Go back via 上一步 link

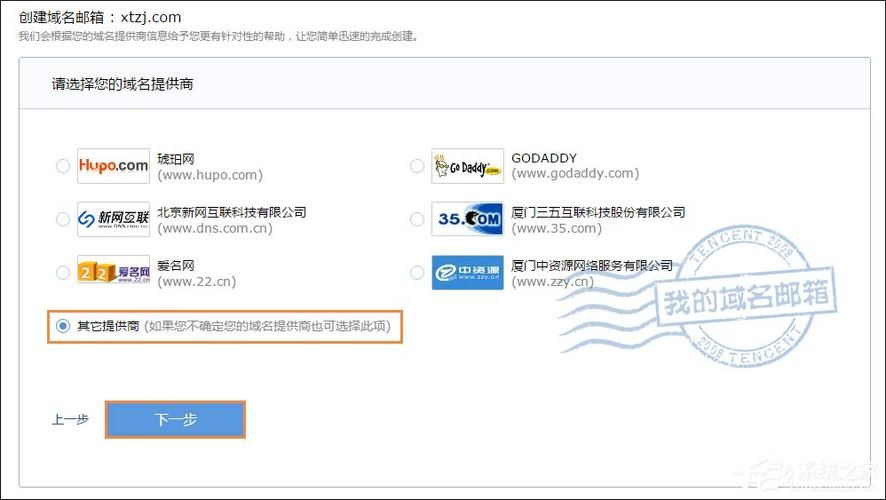click(70, 421)
